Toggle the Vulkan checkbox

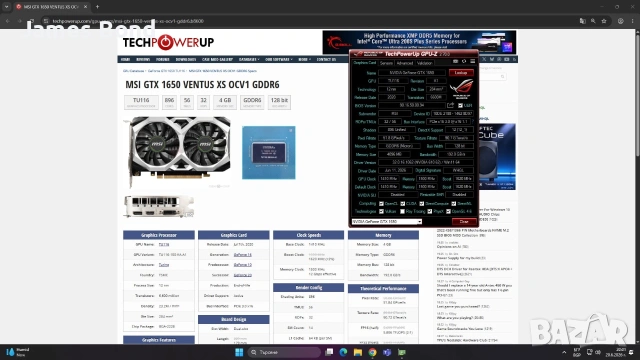tap(381, 211)
